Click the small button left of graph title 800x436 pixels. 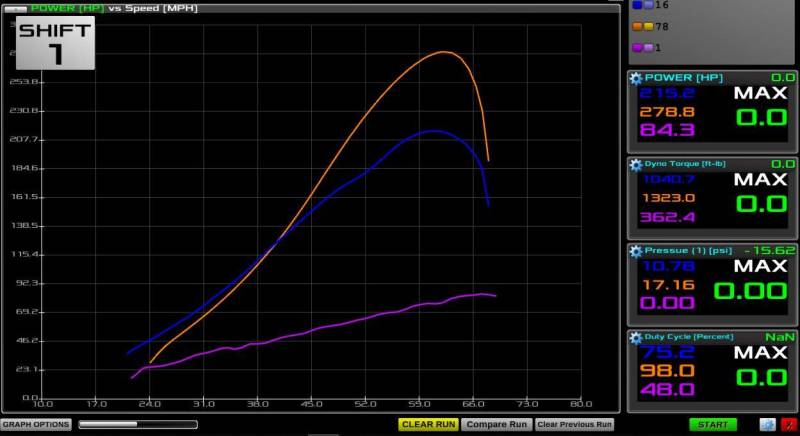[x=15, y=8]
